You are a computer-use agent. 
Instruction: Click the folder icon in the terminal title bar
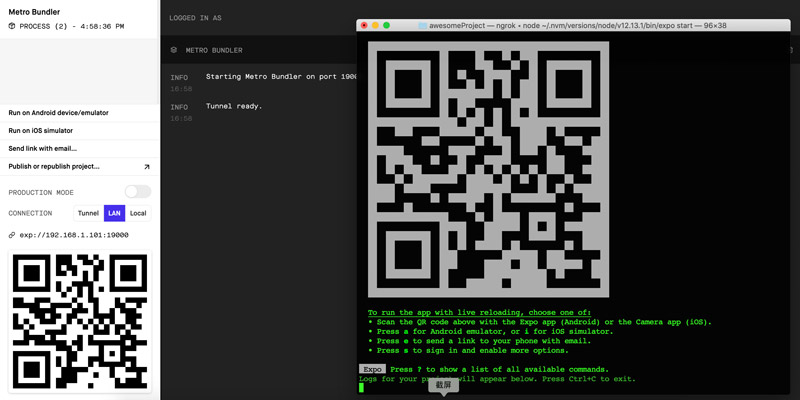(422, 25)
